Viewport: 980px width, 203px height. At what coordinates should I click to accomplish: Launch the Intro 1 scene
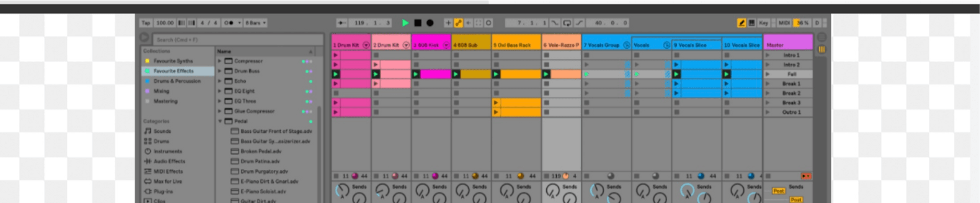coord(768,55)
